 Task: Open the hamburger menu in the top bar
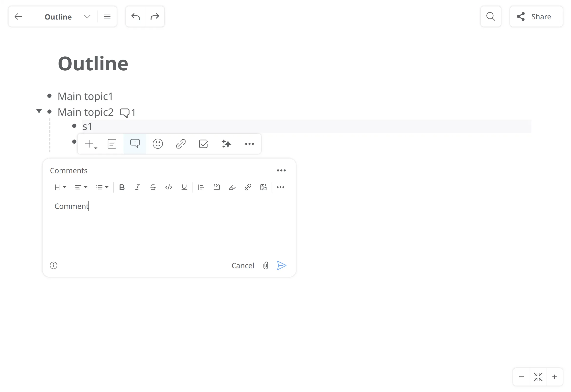tap(107, 17)
